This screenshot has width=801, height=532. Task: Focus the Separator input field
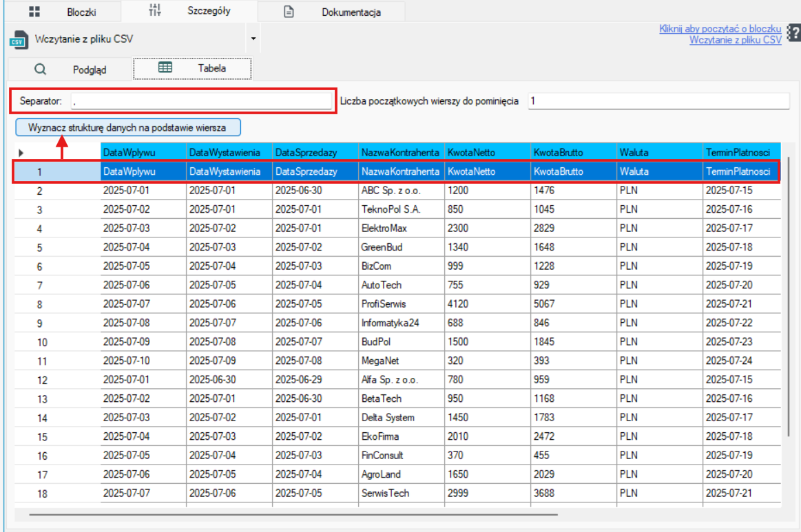tap(201, 101)
